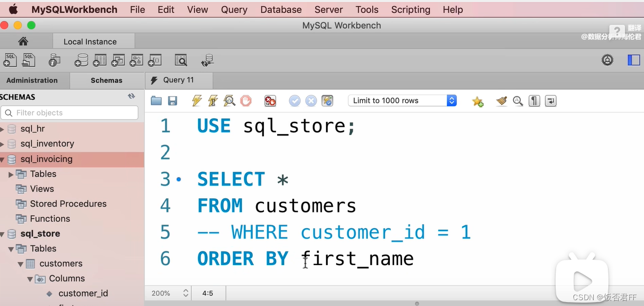Collapse the customers table node
This screenshot has width=644, height=306.
20,264
